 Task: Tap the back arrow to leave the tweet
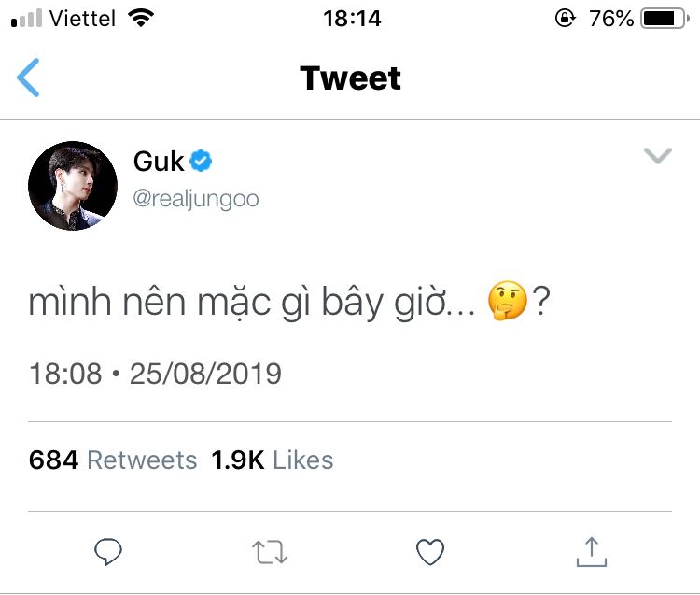tap(29, 78)
